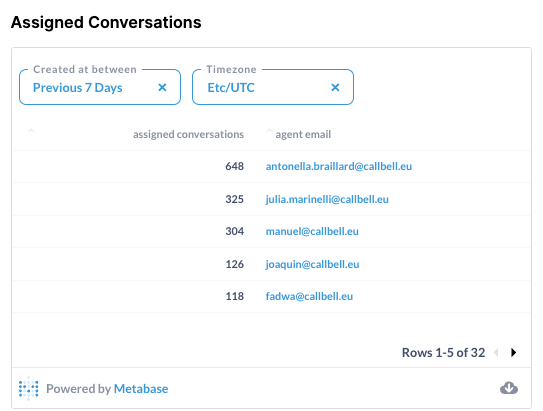Open julia.marinelli@callbell.eu link
The width and height of the screenshot is (543, 411).
(327, 199)
